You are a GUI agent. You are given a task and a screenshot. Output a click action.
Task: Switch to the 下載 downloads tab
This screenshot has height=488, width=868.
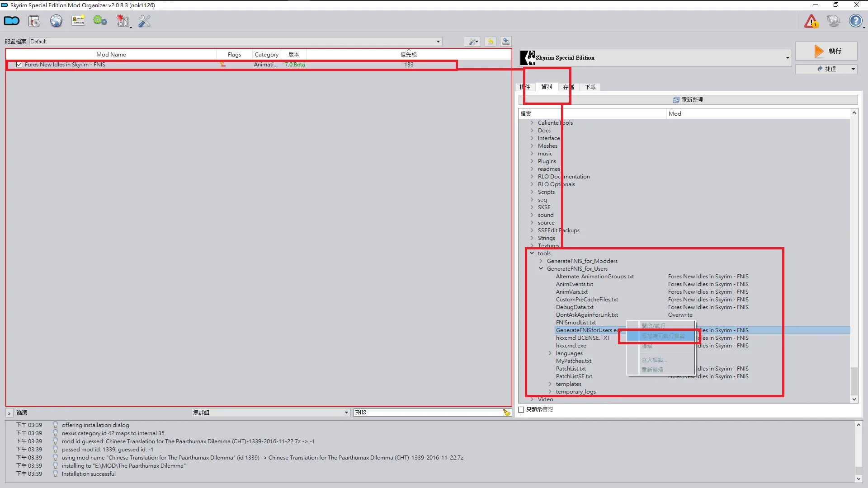tap(590, 87)
